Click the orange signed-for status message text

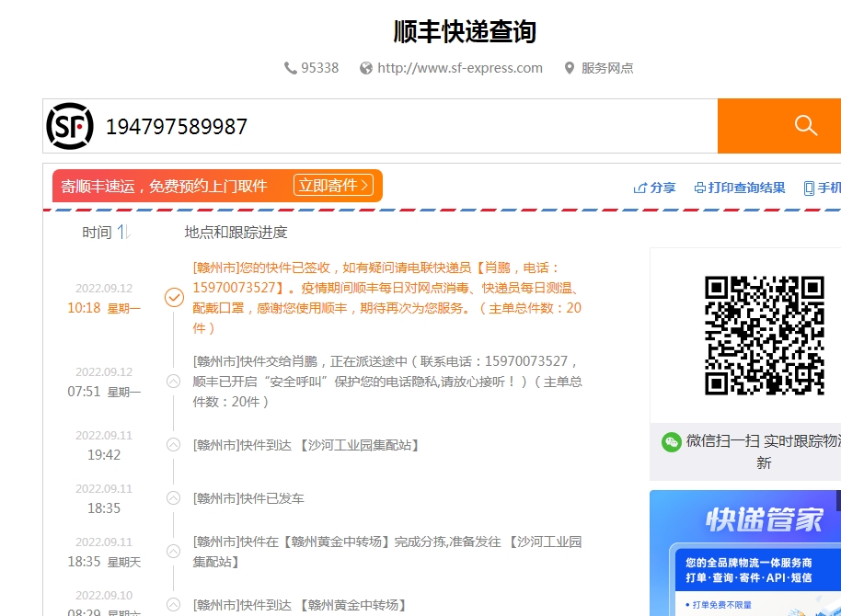click(x=386, y=298)
